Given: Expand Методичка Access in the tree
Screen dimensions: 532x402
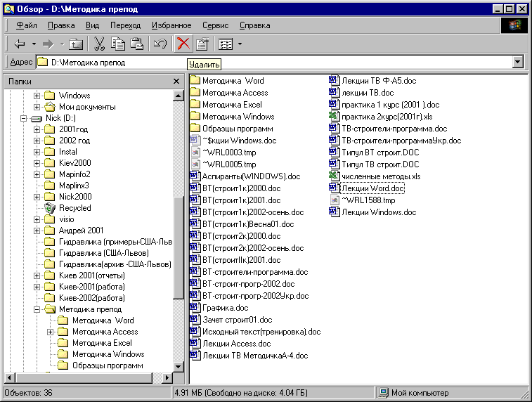Looking at the screenshot, I should click(50, 332).
